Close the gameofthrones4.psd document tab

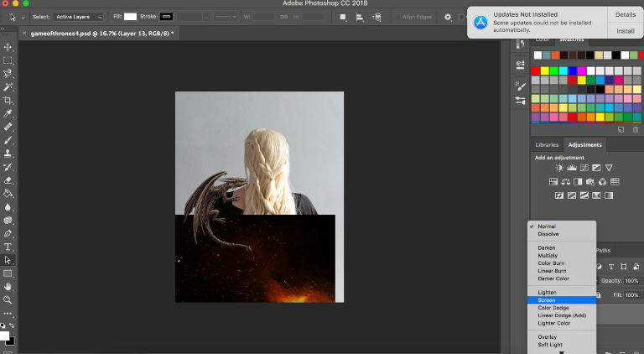click(x=24, y=34)
